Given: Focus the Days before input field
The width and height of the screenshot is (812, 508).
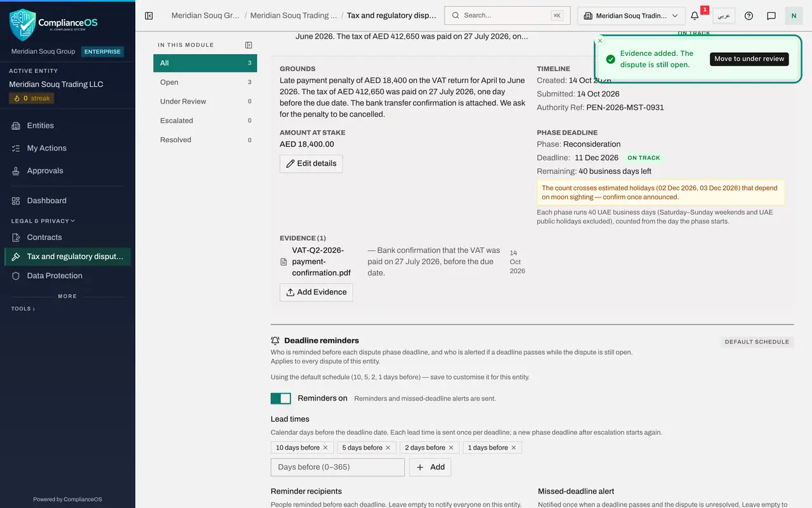Looking at the screenshot, I should tap(337, 467).
